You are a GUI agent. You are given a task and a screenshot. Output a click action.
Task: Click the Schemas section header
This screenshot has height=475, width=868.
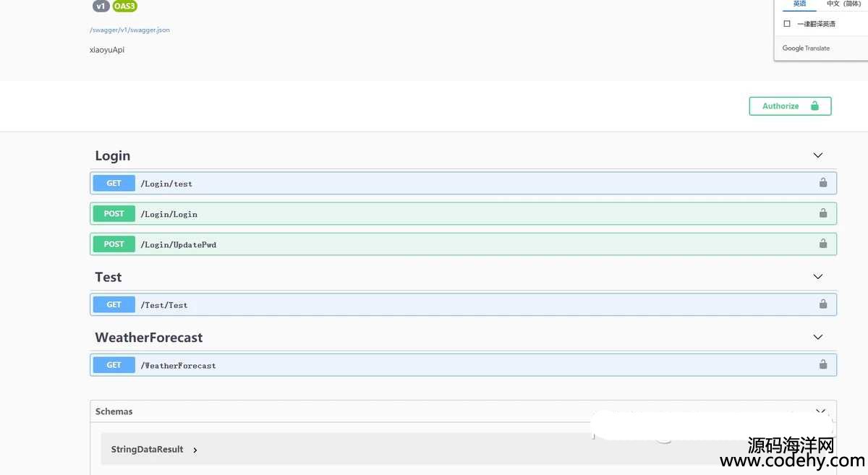[x=114, y=411]
